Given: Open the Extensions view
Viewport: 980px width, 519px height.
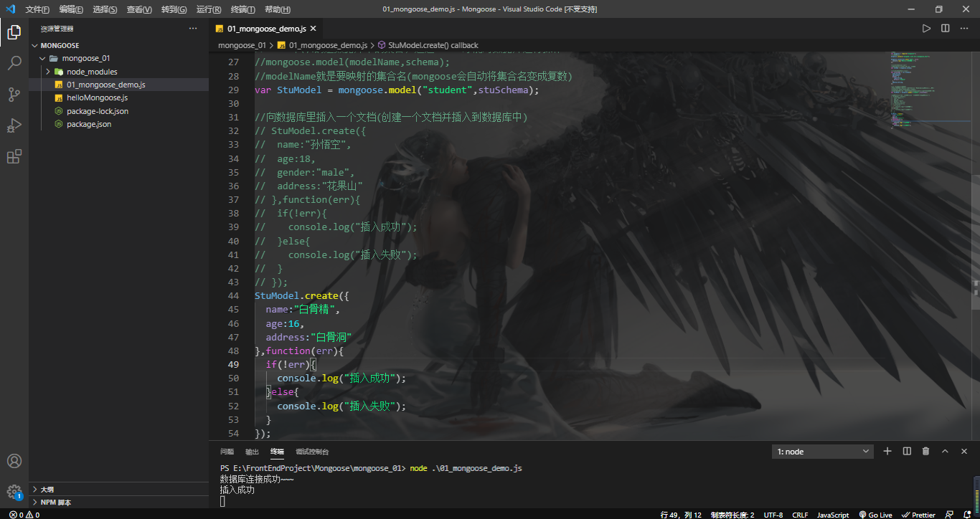Looking at the screenshot, I should (14, 157).
